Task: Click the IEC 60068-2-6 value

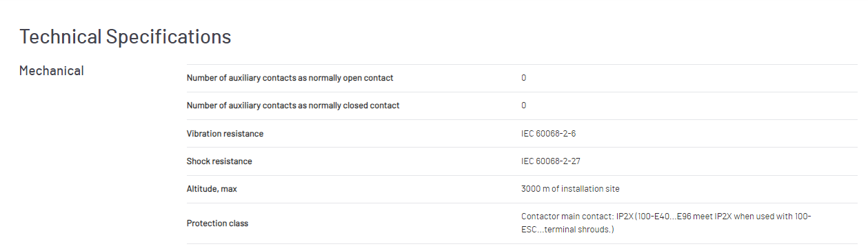Action: (548, 134)
